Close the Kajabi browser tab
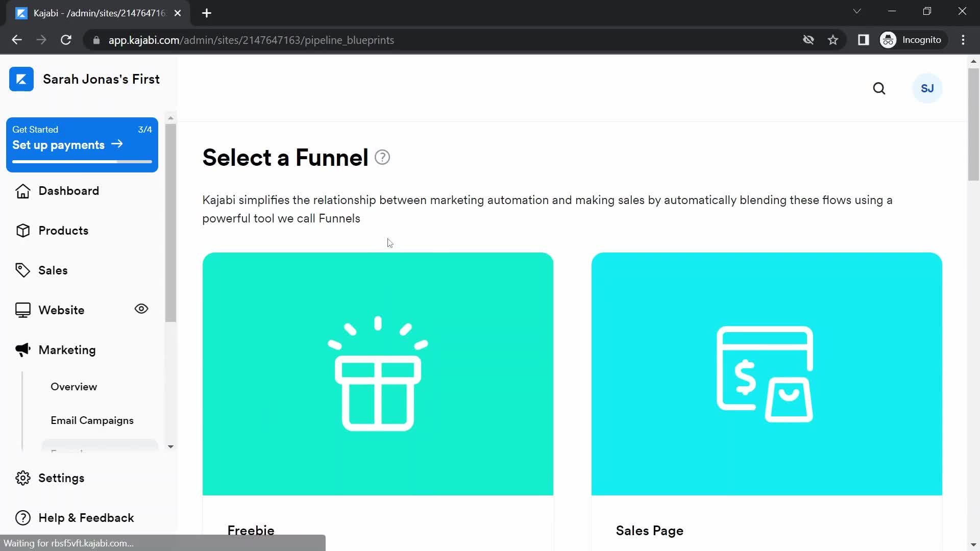980x551 pixels. pyautogui.click(x=178, y=13)
